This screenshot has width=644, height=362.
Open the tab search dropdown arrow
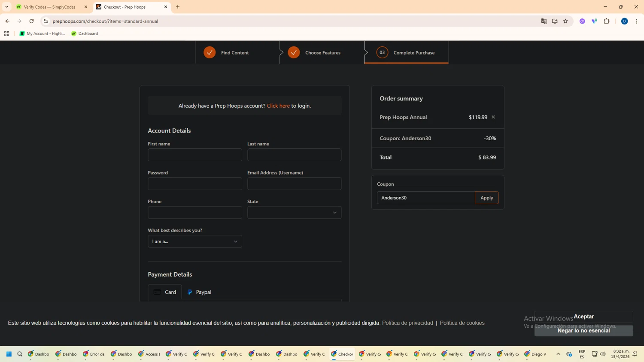click(x=6, y=7)
